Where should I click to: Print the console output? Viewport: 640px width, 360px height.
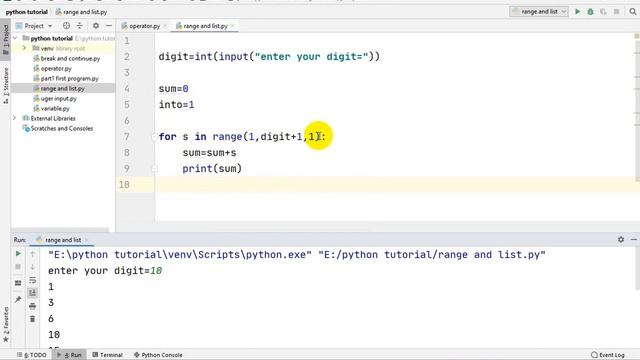coord(33,306)
